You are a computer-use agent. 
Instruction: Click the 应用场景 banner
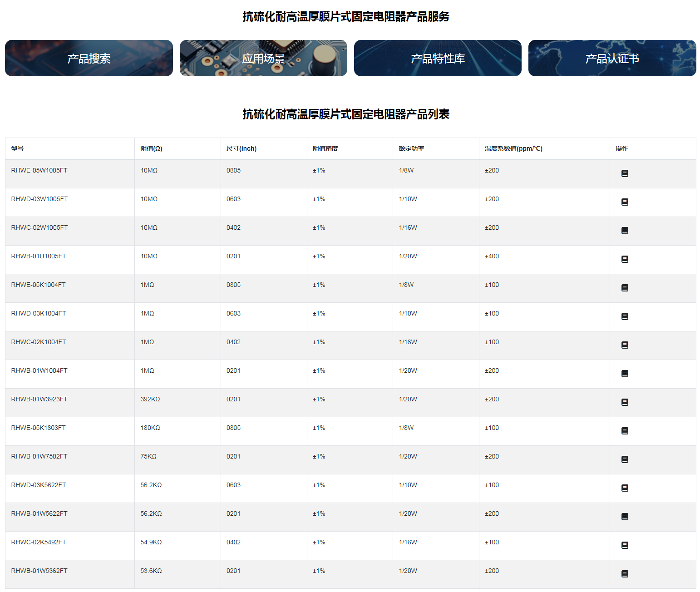263,58
